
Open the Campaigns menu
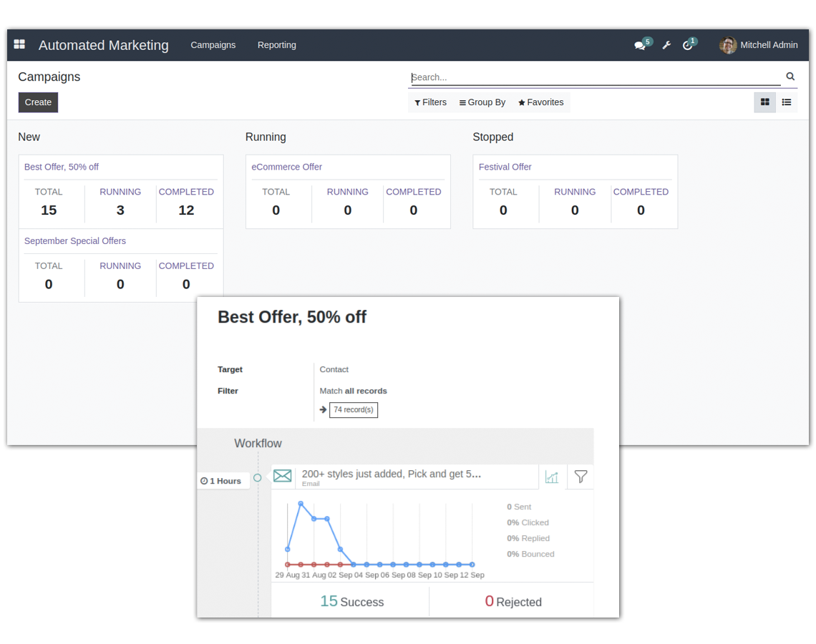pyautogui.click(x=213, y=44)
